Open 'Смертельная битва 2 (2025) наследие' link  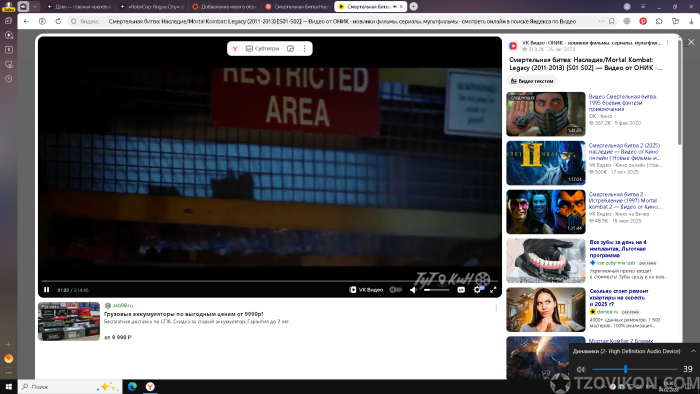point(624,152)
